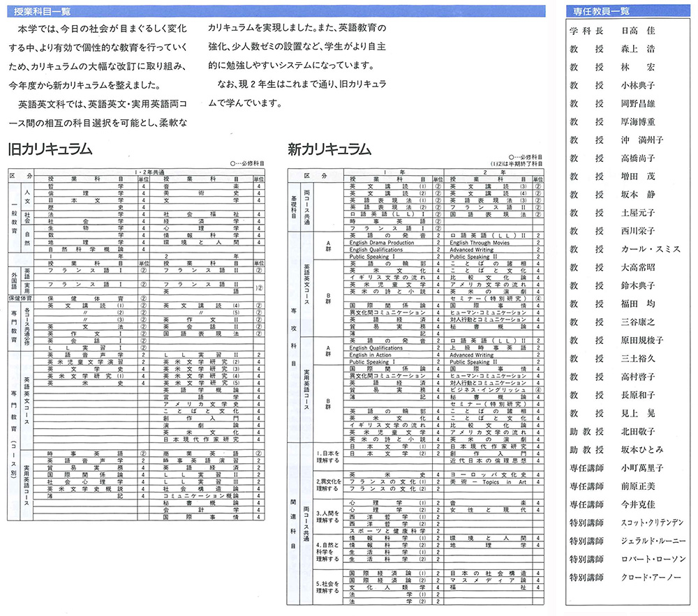Select professor 岡野昌雄 in the list
The image size is (698, 616).
point(638,104)
